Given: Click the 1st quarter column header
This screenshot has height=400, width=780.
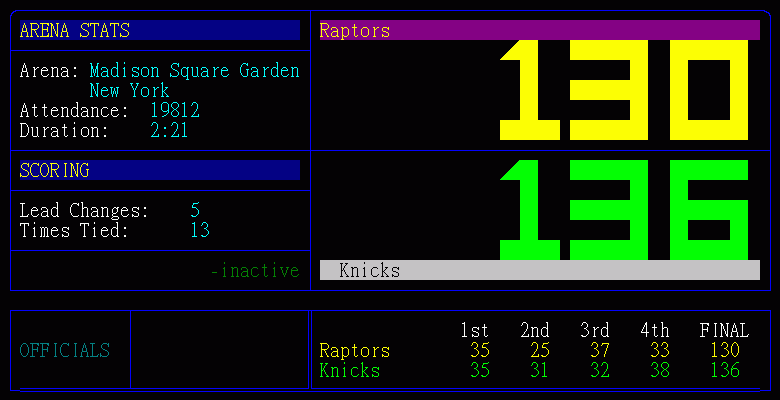Looking at the screenshot, I should (475, 330).
